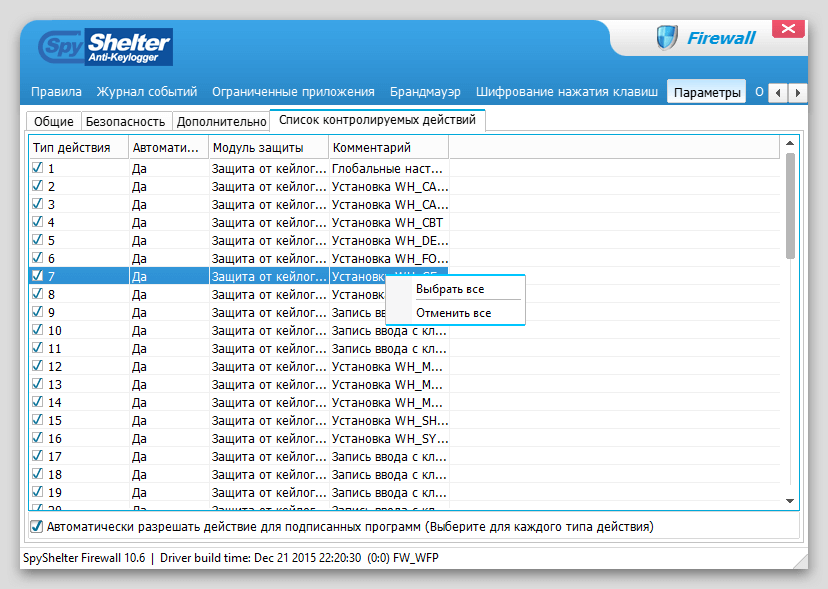
Task: Disable Автоматически разрешать действие для подписанных программ
Action: pos(36,526)
